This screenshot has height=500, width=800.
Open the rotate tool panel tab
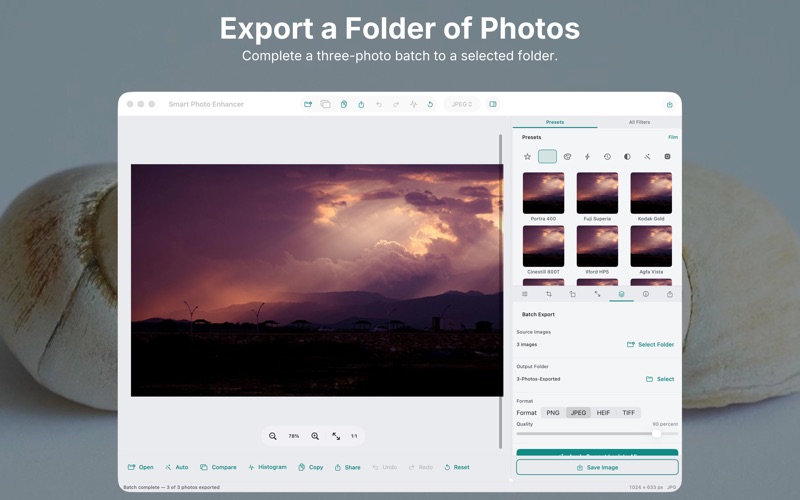(572, 294)
